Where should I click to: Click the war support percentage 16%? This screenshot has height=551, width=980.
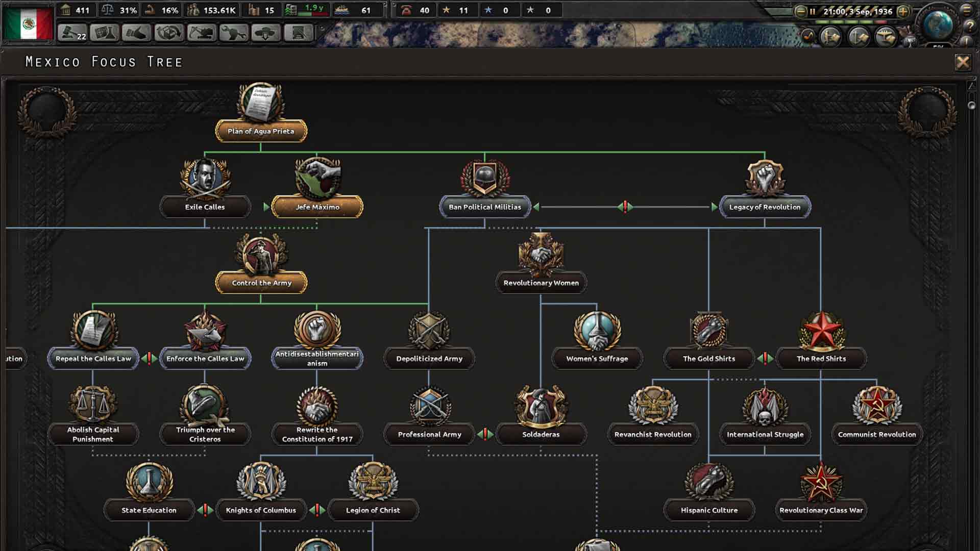pos(161,10)
